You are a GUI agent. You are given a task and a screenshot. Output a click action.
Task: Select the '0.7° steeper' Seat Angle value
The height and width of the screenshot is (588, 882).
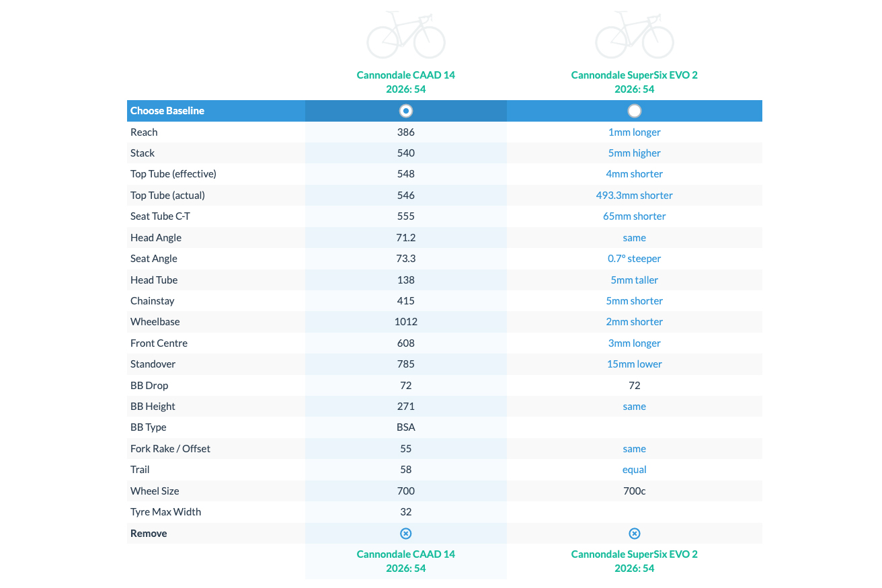coord(635,259)
